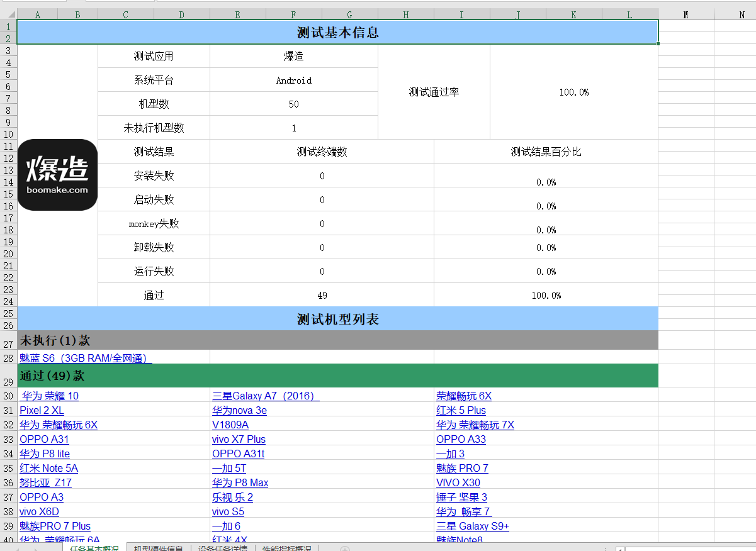Click the 机型数 value 50 cell
This screenshot has width=756, height=551.
[293, 104]
